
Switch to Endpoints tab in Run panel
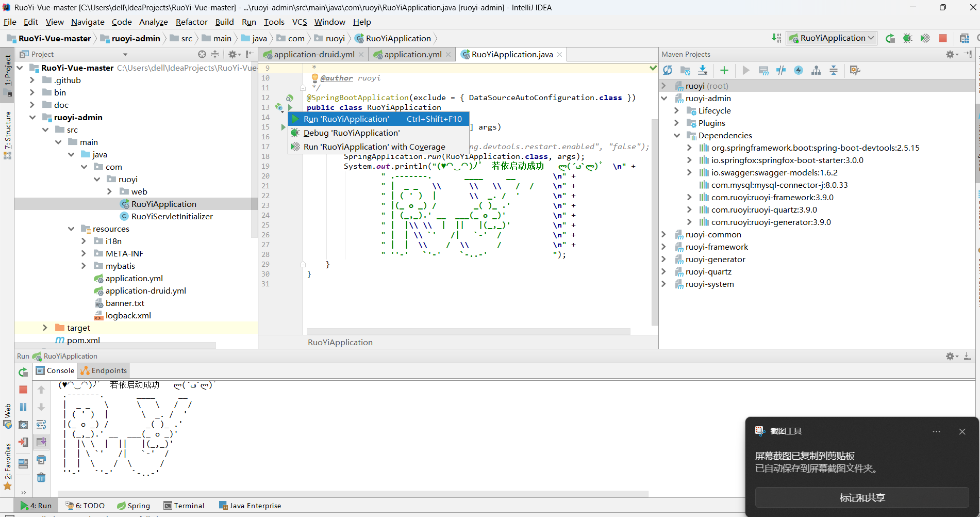[104, 370]
